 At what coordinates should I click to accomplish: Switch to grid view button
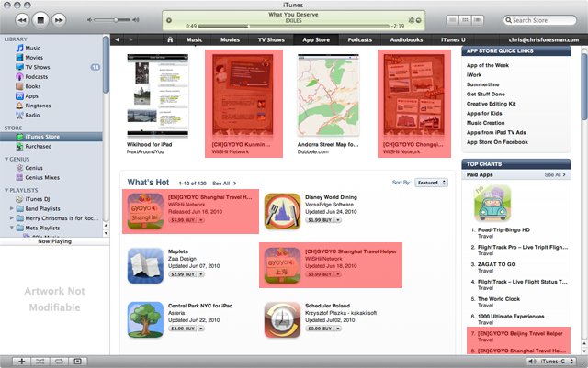coord(465,20)
